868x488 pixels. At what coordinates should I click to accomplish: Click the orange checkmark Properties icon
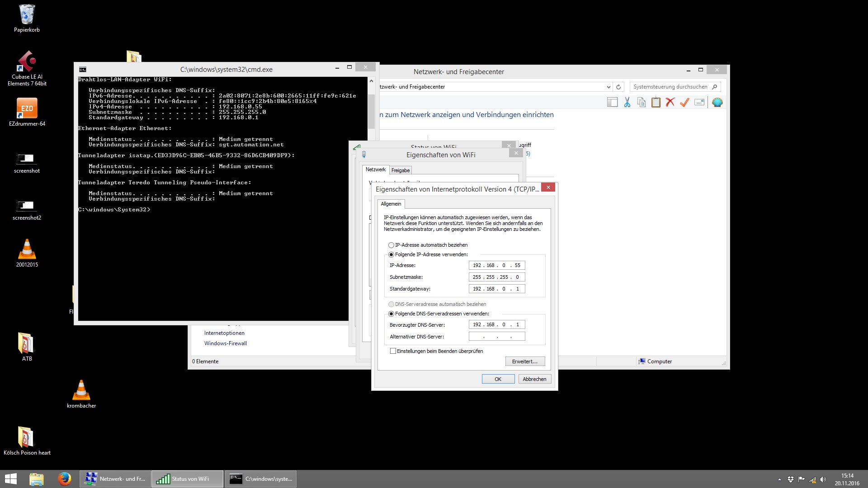coord(684,103)
